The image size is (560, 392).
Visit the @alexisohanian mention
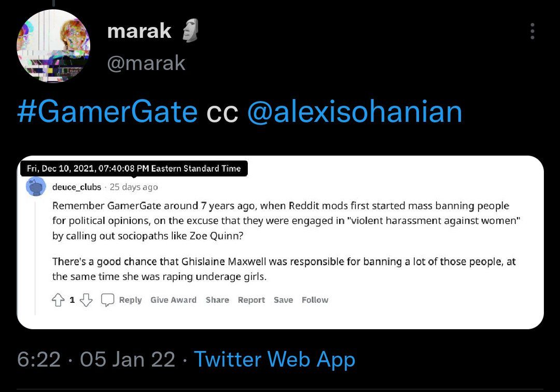pos(355,112)
